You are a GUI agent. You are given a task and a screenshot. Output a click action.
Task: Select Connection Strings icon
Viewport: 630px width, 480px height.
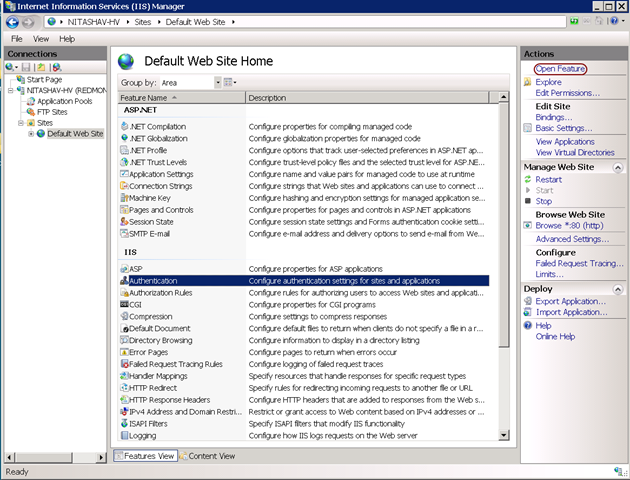(125, 186)
